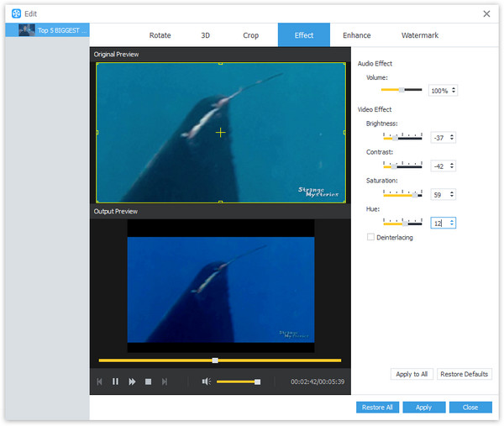Screen dimensions: 504x426
Task: Click the playback time 00:02:42/00:05:39
Action: [318, 381]
